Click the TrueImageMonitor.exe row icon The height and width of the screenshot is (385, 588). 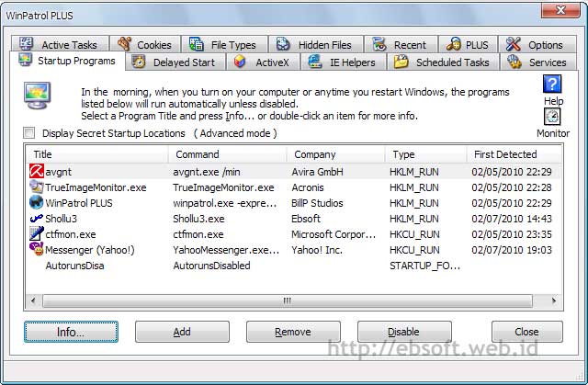coord(37,187)
